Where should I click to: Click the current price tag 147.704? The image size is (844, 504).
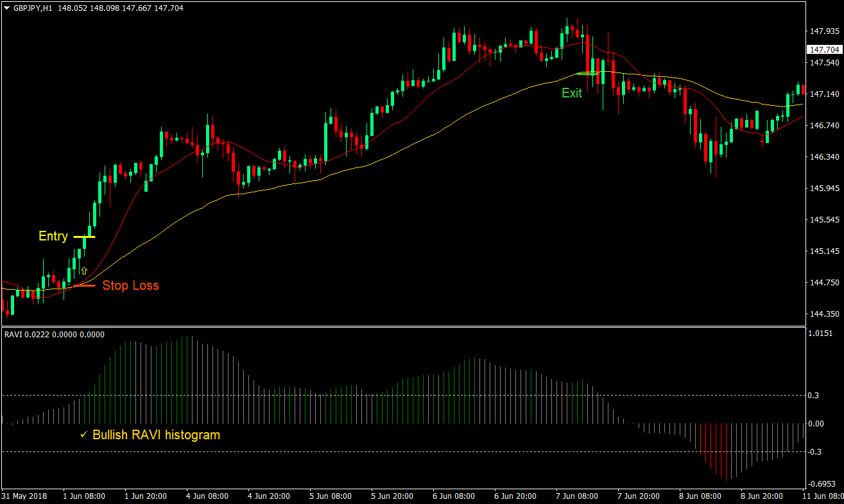pos(824,50)
